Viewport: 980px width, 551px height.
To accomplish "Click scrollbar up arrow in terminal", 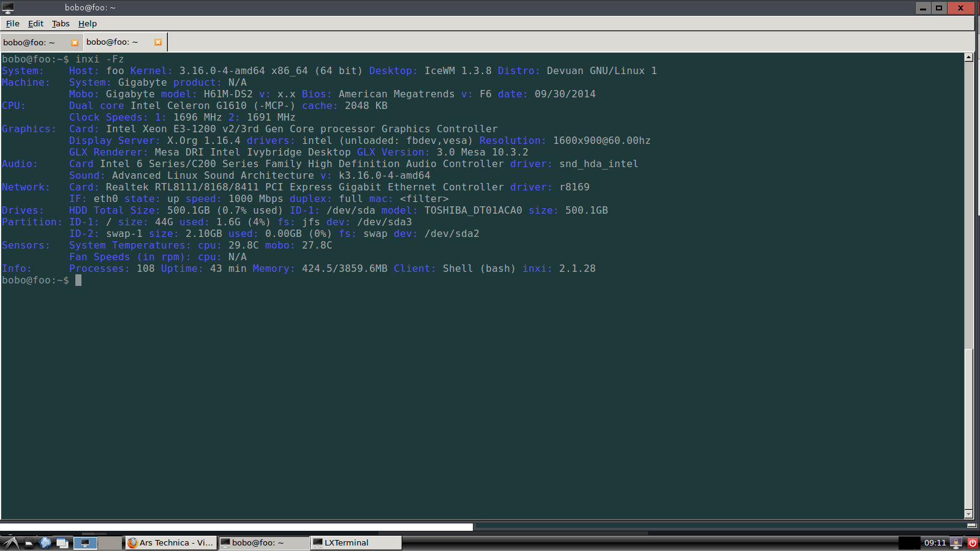I will coord(969,58).
